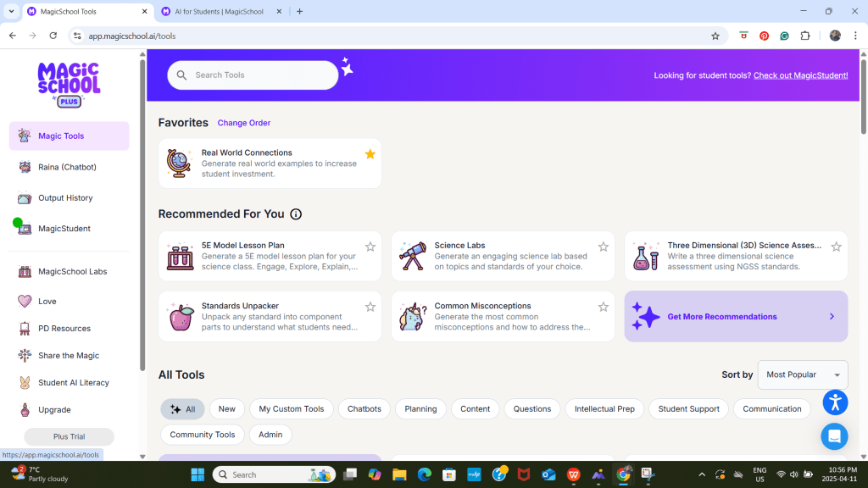Switch to AI for Students browser tab

pos(217,11)
